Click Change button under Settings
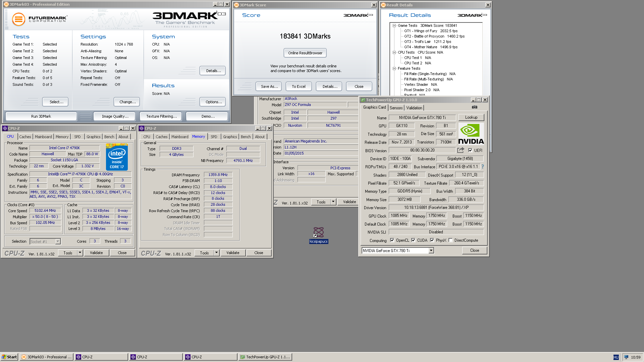The image size is (644, 362). coord(127,102)
